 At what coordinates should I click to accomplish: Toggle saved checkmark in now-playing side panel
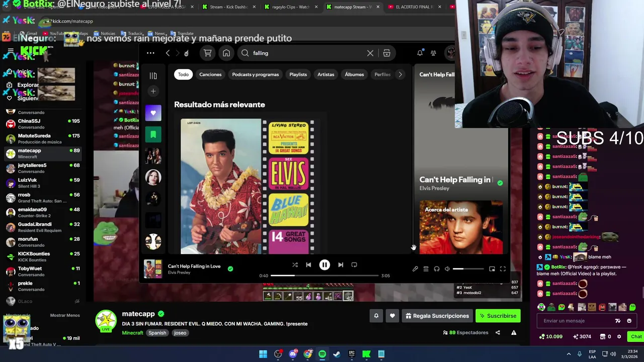(500, 183)
